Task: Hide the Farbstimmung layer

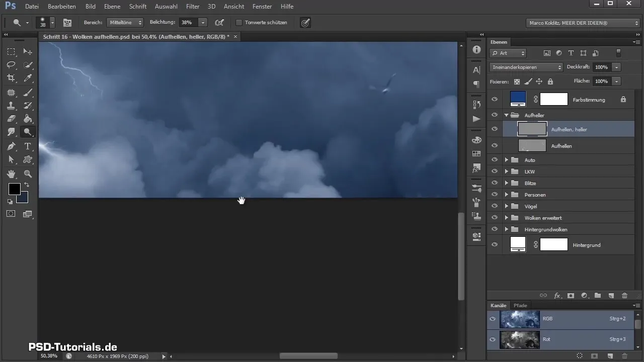Action: tap(495, 100)
